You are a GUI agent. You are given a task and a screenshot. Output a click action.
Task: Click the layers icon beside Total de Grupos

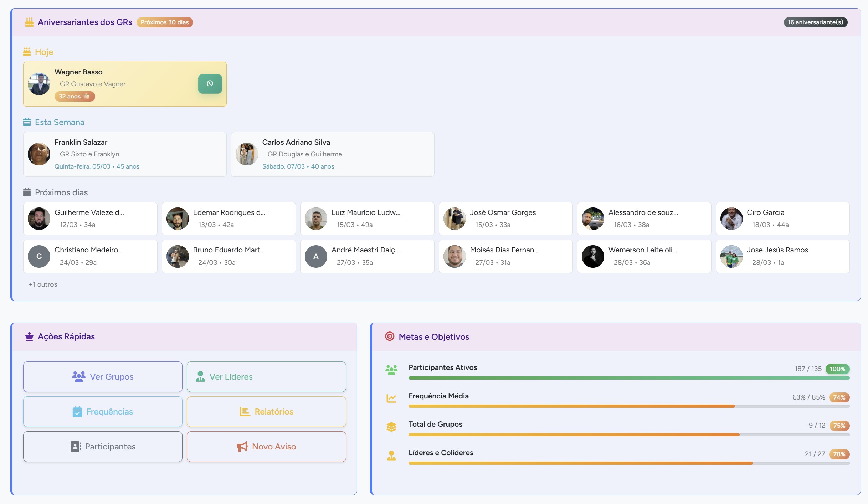pyautogui.click(x=391, y=427)
